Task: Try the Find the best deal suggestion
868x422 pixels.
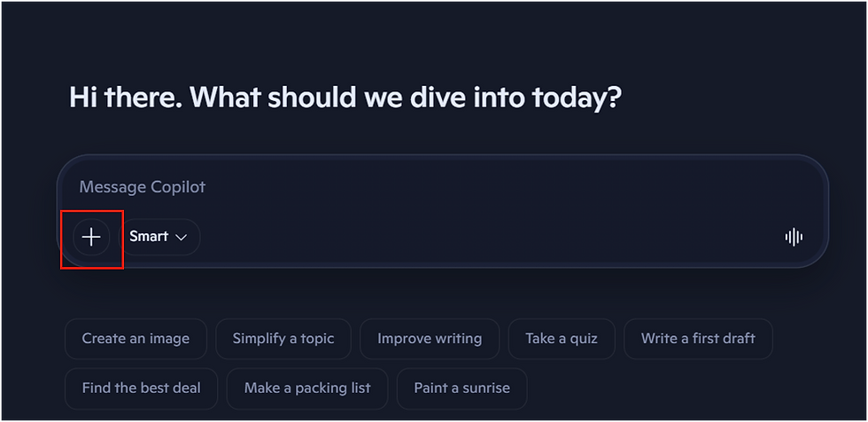Action: (141, 388)
